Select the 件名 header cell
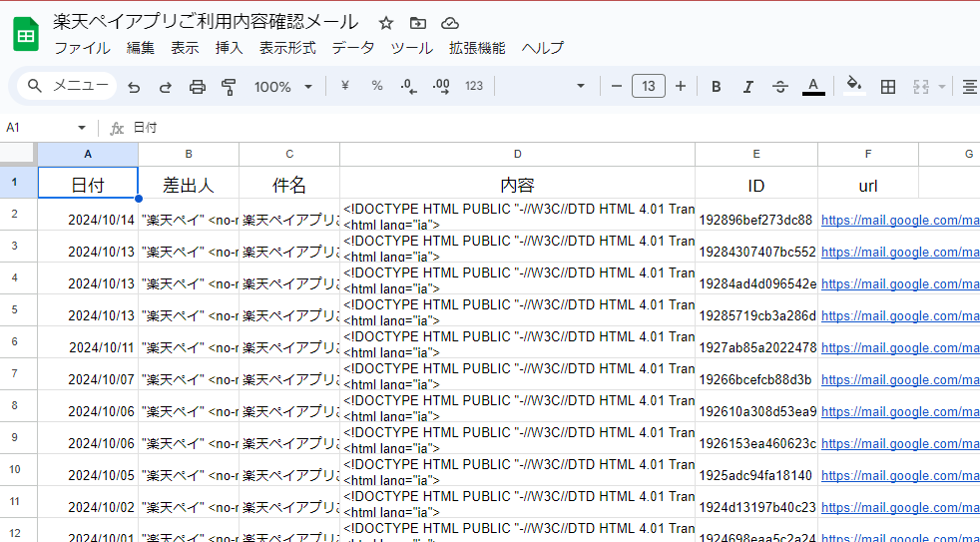The width and height of the screenshot is (980, 542). [x=288, y=183]
